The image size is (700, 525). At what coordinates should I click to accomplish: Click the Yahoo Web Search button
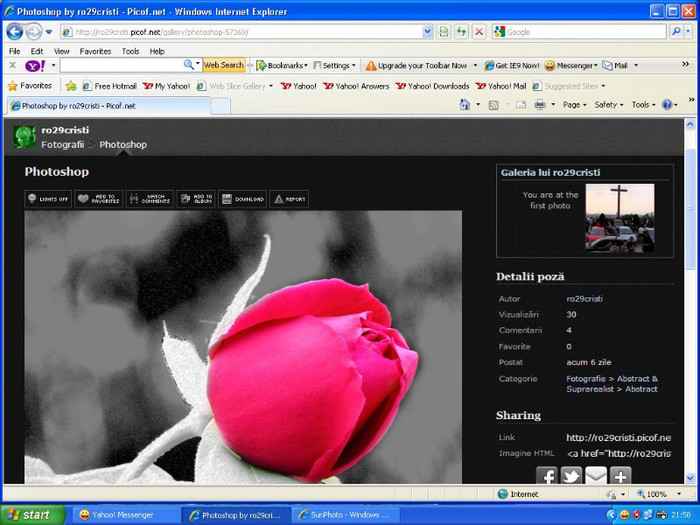[224, 65]
